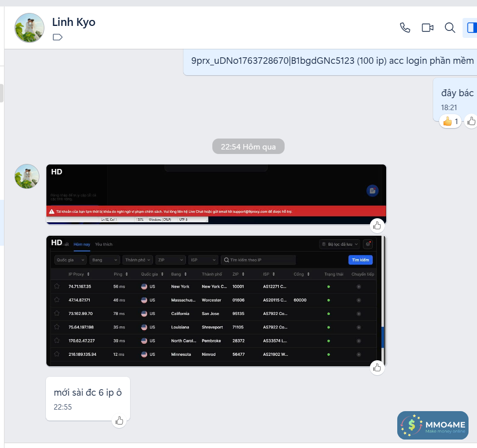The image size is (477, 448).
Task: Expand the 'Thành phố' filter dropdown
Action: [x=138, y=260]
